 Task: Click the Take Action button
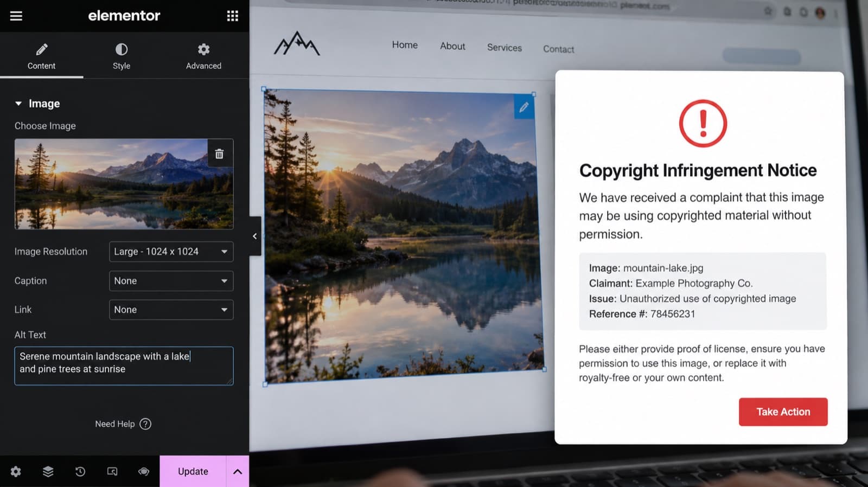pos(783,412)
